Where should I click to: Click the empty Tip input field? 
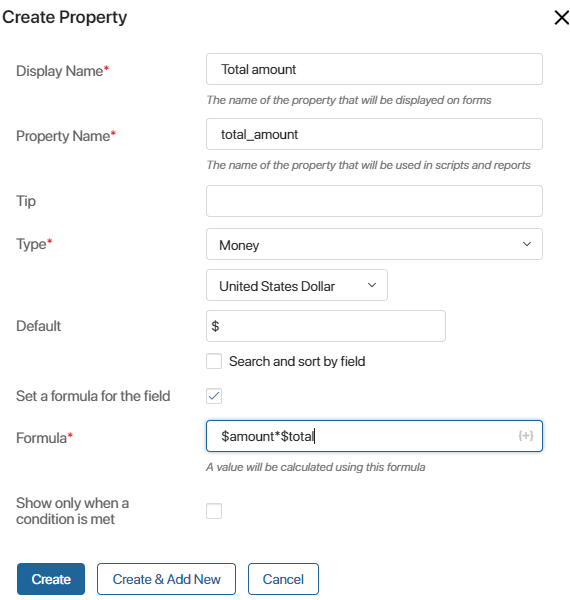[374, 201]
